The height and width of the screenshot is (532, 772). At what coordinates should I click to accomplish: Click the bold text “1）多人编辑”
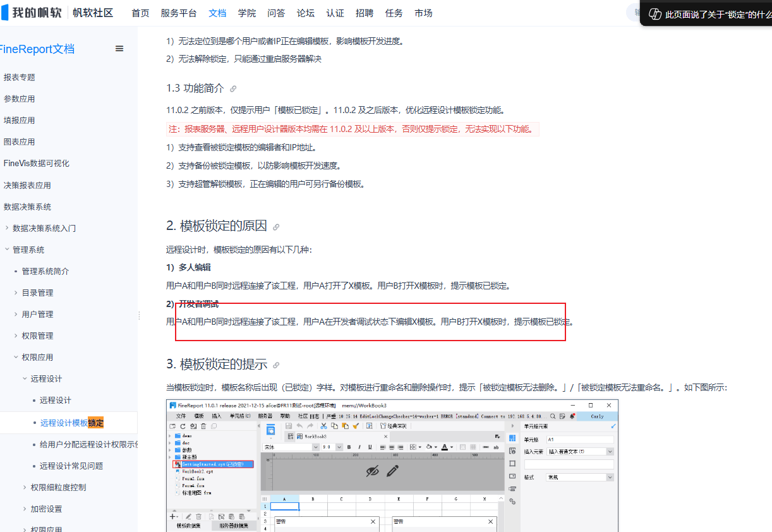(x=188, y=267)
